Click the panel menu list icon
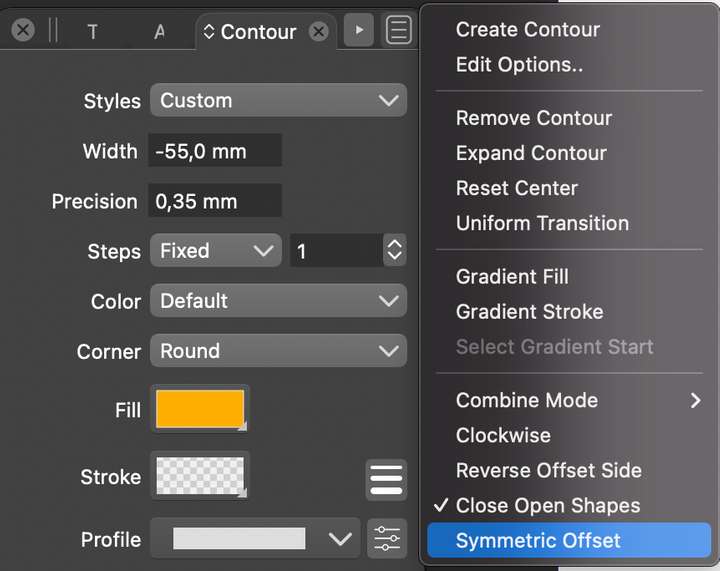 [399, 30]
